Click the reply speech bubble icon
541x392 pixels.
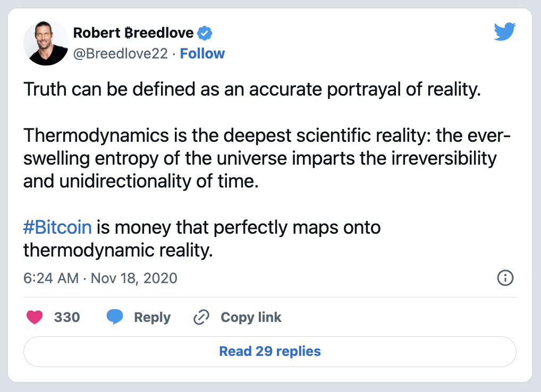pos(115,317)
